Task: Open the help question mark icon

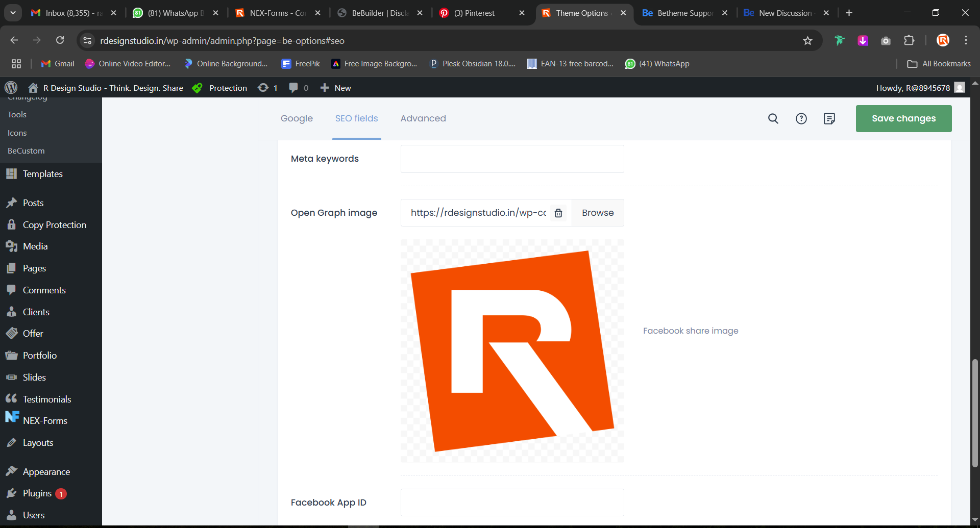Action: tap(801, 118)
